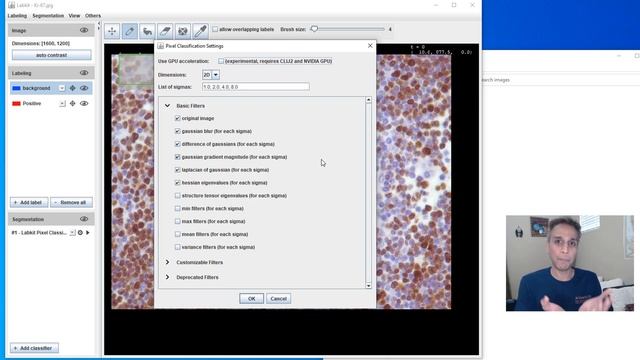This screenshot has height=360, width=640.
Task: Open the Others menu
Action: (x=93, y=16)
